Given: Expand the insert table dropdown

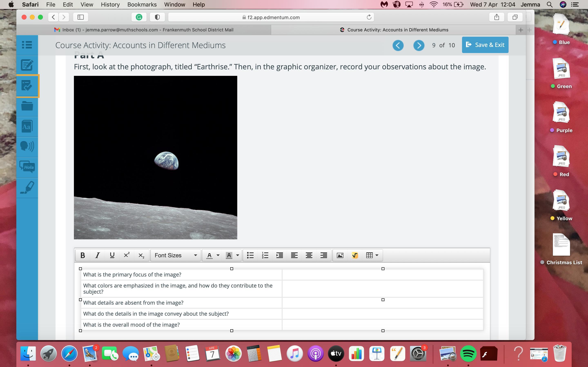Looking at the screenshot, I should [377, 255].
